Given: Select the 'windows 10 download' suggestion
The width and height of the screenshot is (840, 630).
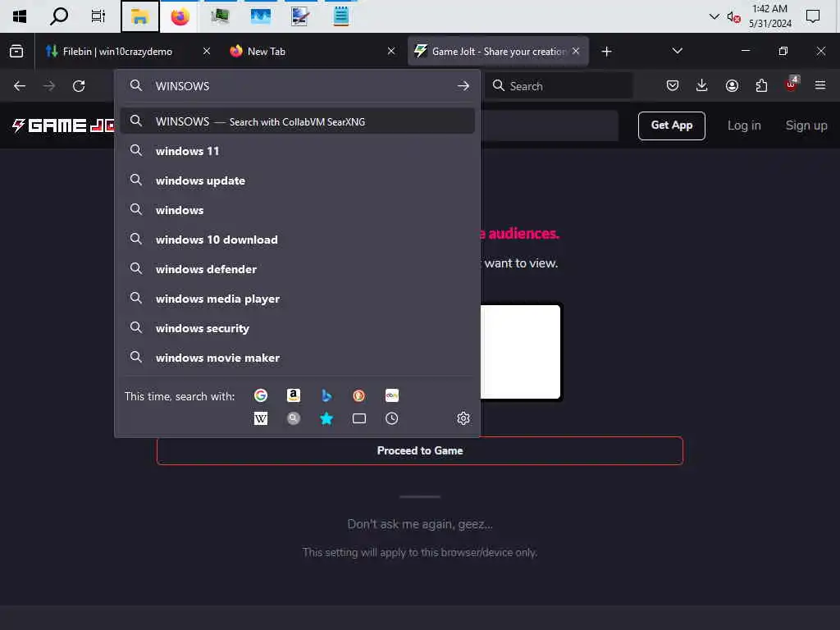Looking at the screenshot, I should click(x=297, y=240).
